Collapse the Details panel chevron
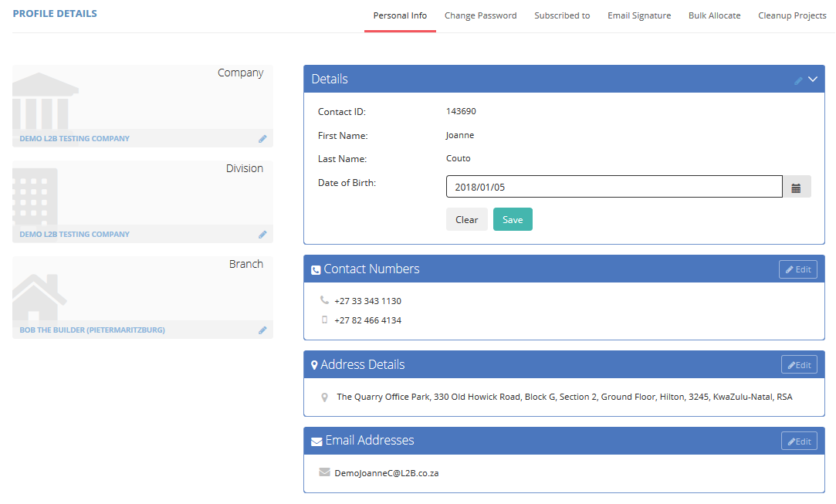 click(x=813, y=79)
